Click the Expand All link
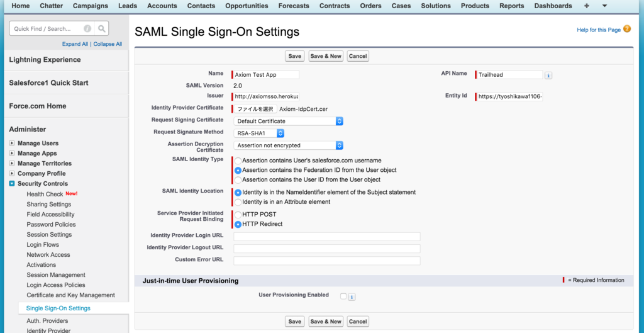The width and height of the screenshot is (644, 333). coord(75,44)
